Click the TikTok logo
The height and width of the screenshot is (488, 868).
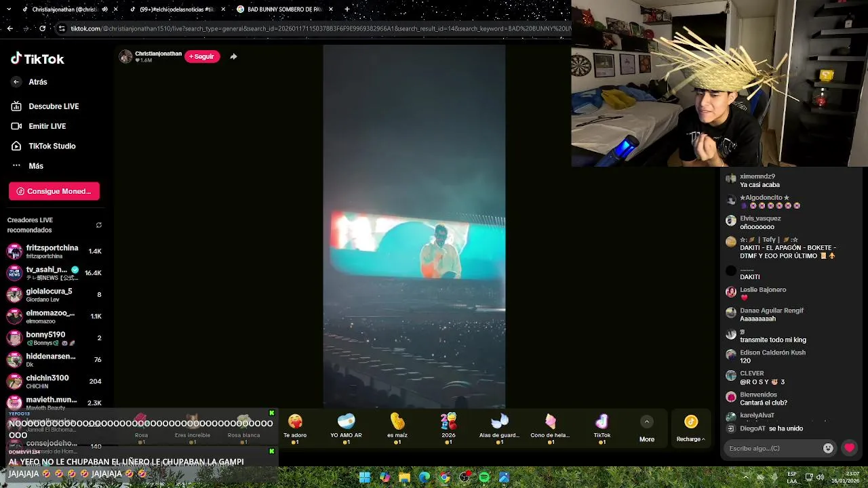click(x=37, y=59)
